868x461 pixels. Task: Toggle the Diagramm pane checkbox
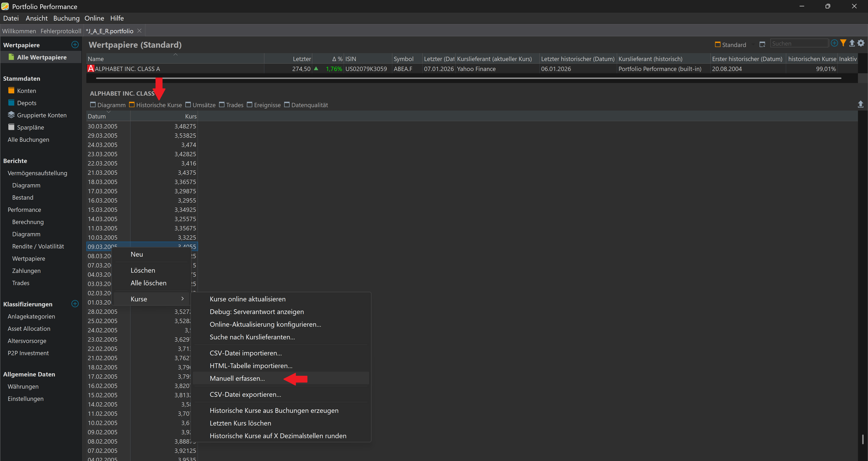point(93,105)
